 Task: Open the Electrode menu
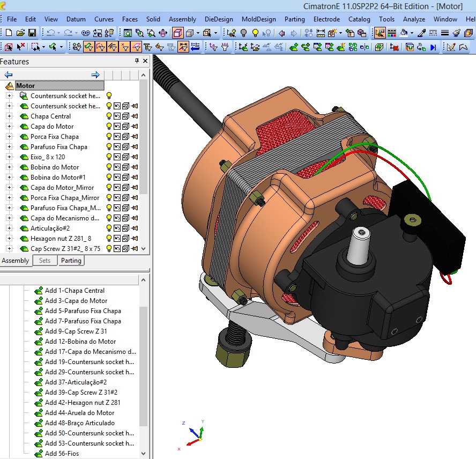326,19
